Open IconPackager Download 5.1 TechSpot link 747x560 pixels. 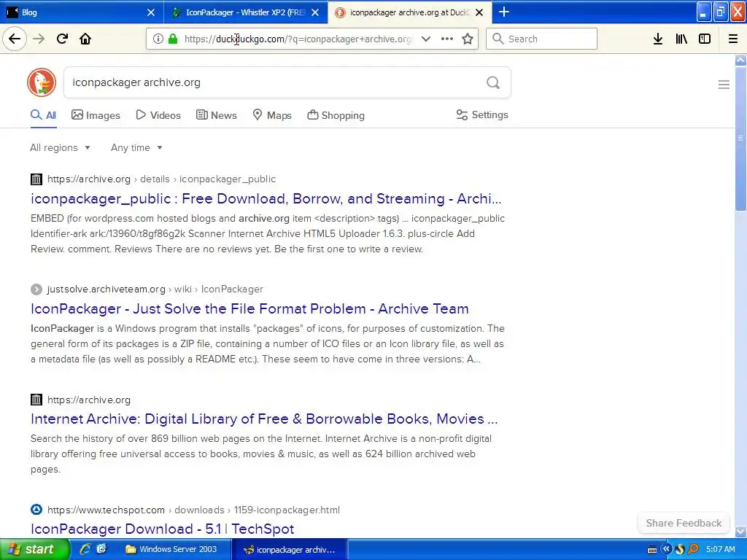pos(163,529)
